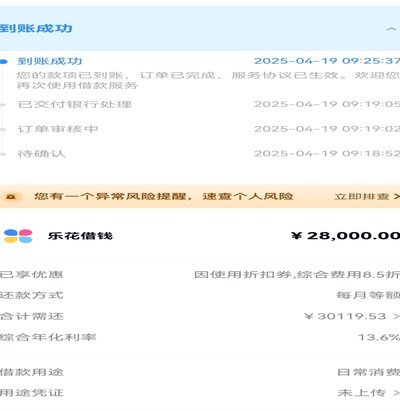
Task: Open 合计需还 ¥30119.53 repayment details
Action: click(x=352, y=316)
